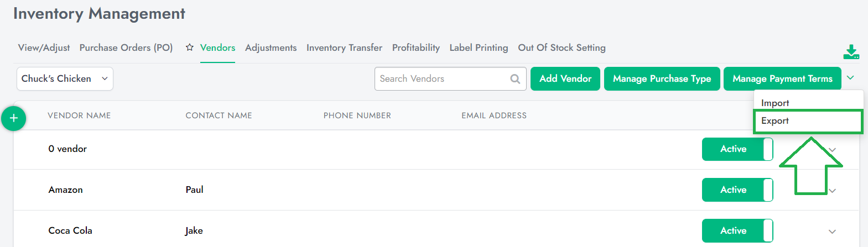Collapse the green chevron next to Manage Payment Terms
Screen dimensions: 868x247
click(x=851, y=78)
